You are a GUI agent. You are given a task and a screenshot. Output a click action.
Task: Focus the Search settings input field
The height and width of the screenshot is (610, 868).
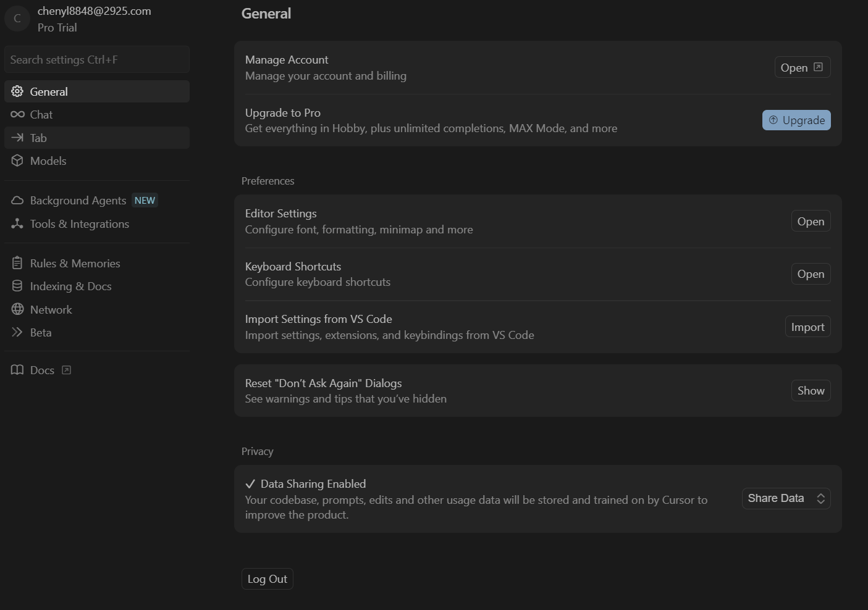[96, 60]
